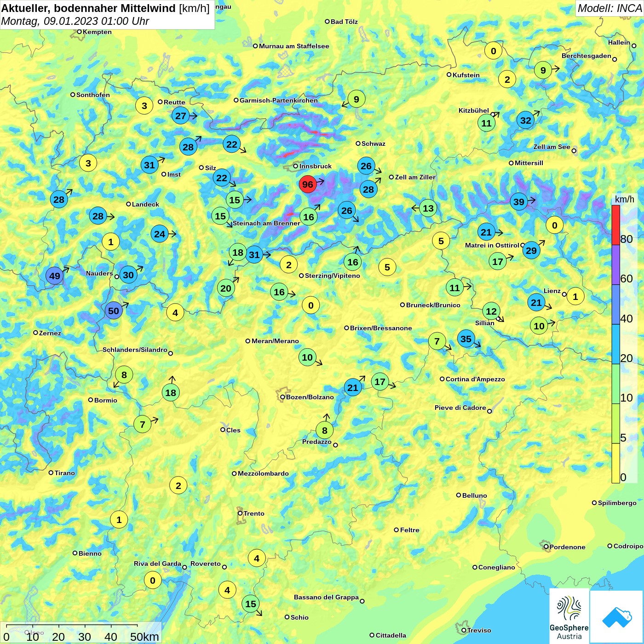Screen dimensions: 644x644
Task: Select the 15 km/h marker near Schio
Action: click(251, 604)
